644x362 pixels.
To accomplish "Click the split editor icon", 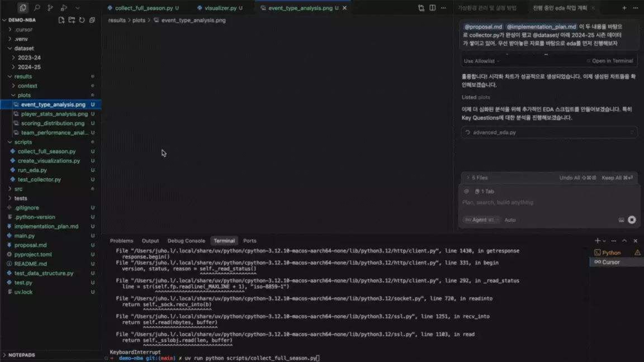I will click(x=433, y=8).
